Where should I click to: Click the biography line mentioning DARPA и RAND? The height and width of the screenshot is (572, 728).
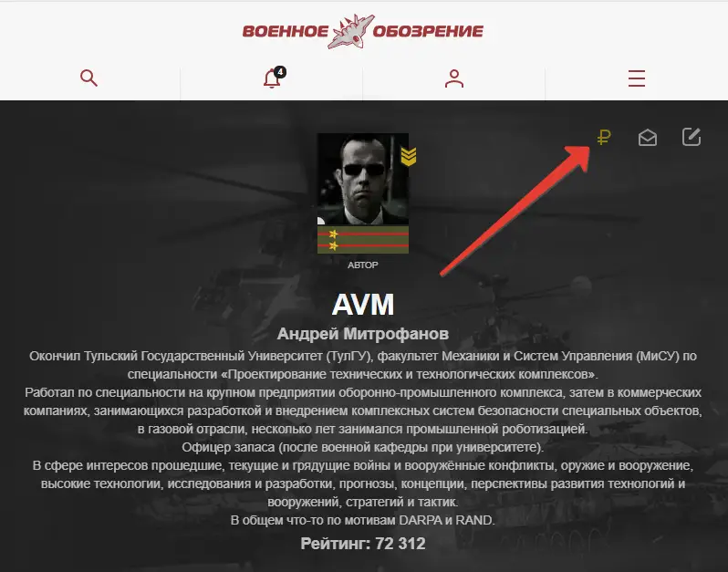[x=362, y=520]
